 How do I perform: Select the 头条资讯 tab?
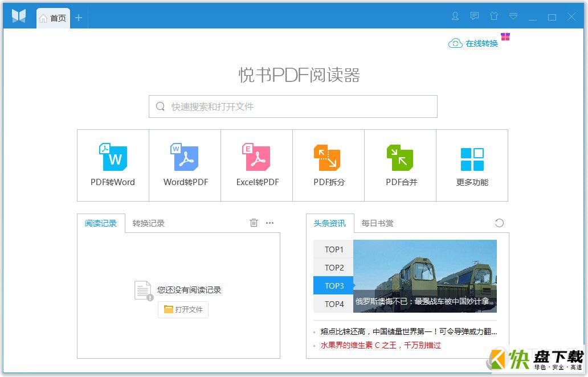[330, 223]
